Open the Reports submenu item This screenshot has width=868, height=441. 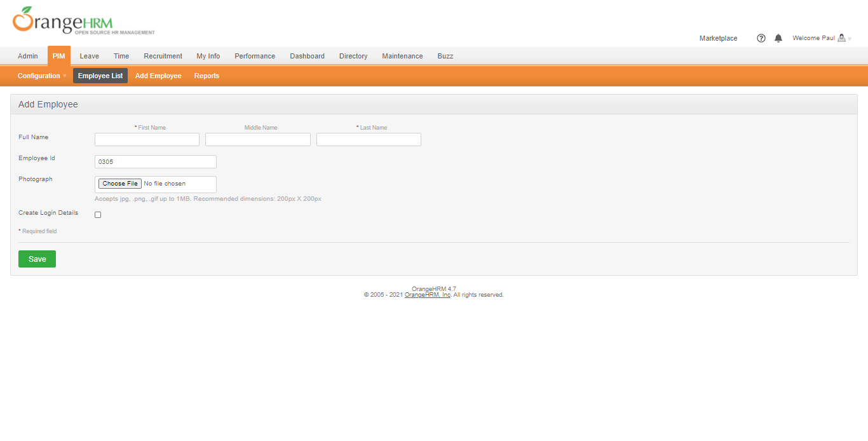[x=207, y=76]
